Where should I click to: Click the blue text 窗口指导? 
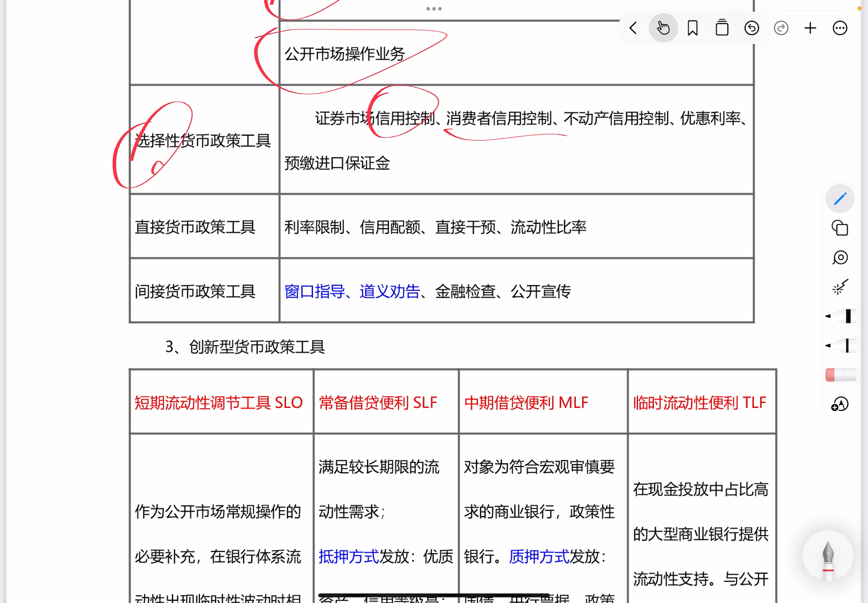click(x=315, y=291)
